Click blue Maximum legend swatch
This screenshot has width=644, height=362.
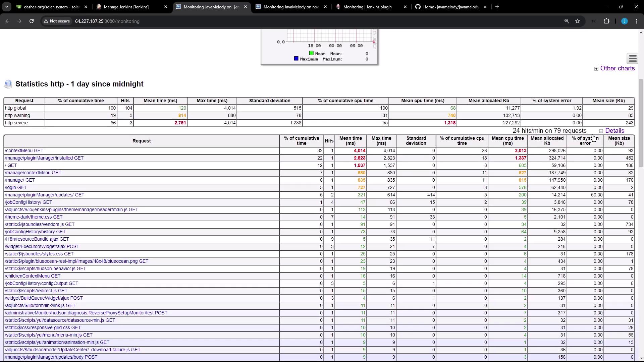(x=296, y=59)
